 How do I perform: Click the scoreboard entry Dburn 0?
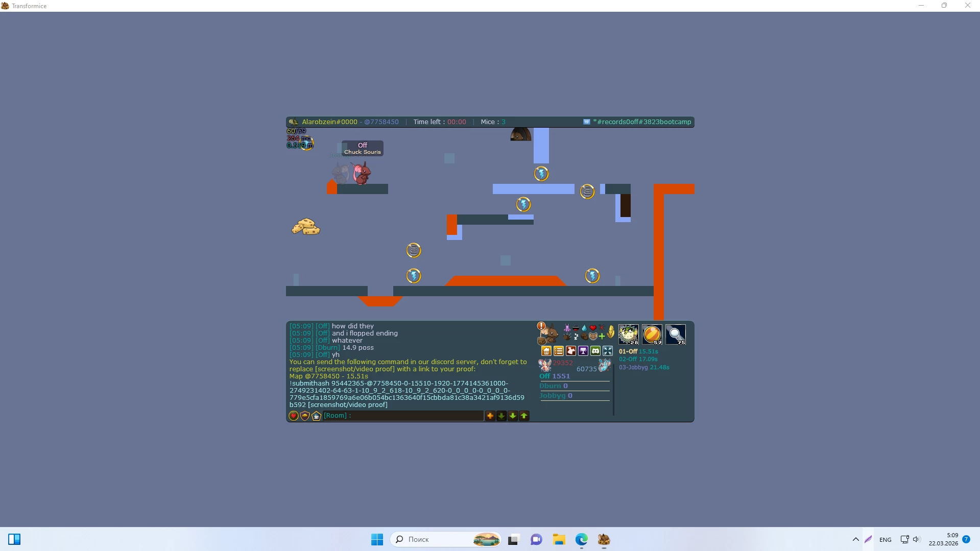554,386
